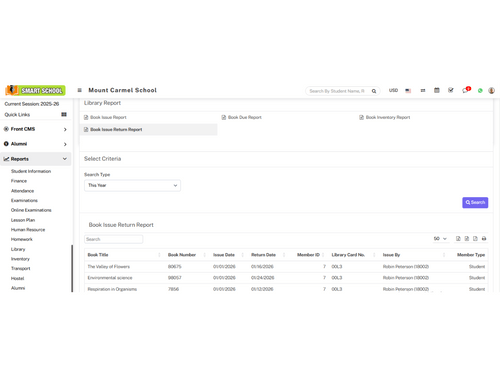Toggle the sidebar hamburger menu
Screen dimensions: 500x375
pyautogui.click(x=79, y=90)
